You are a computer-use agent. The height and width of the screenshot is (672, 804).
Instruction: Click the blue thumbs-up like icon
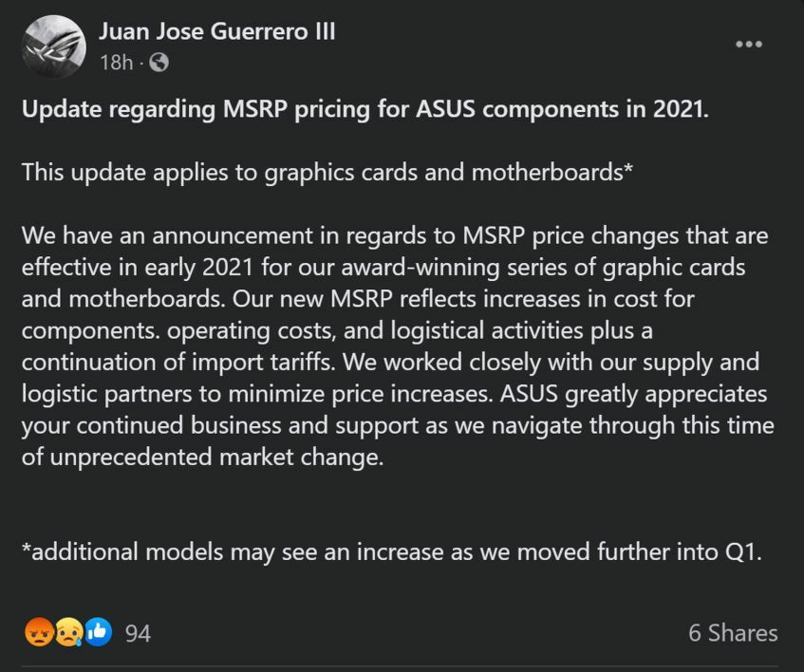pos(98,632)
